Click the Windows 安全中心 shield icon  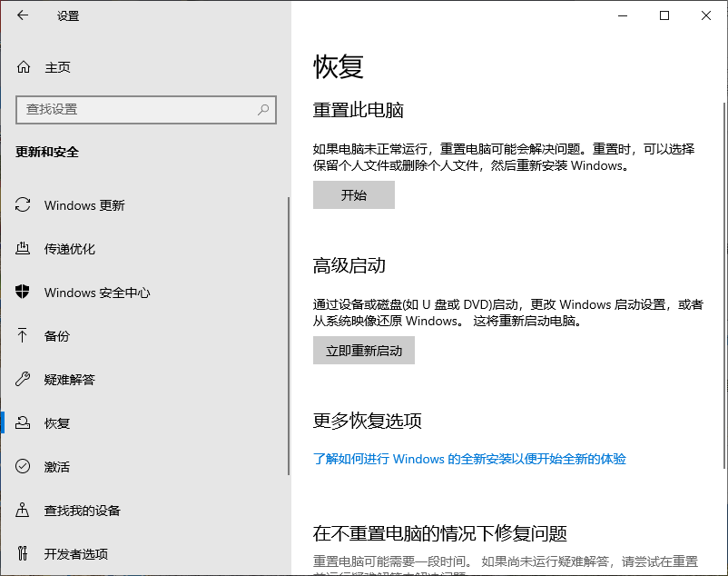point(24,293)
